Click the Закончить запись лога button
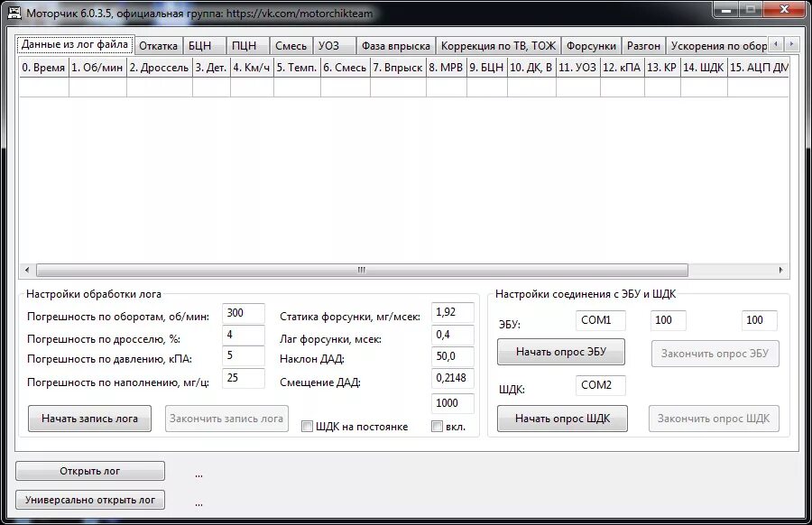The height and width of the screenshot is (525, 812). click(x=226, y=419)
